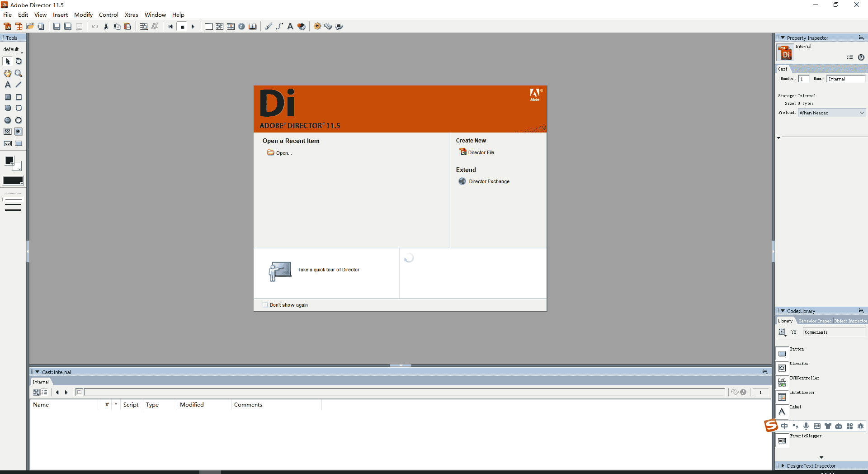Switch to the Behavior Inspector tab
Image resolution: width=868 pixels, height=474 pixels.
click(x=815, y=321)
